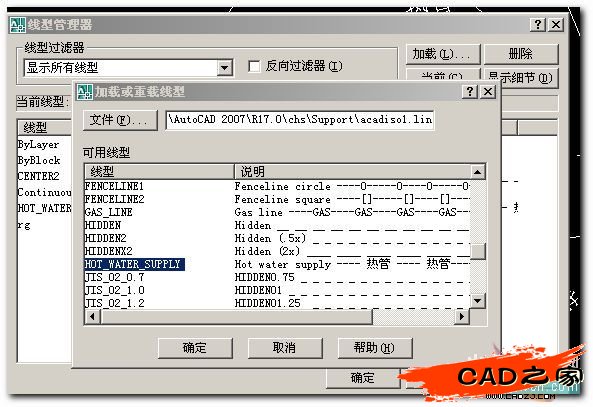Open the 显示所有线型 filter dropdown

pos(224,68)
